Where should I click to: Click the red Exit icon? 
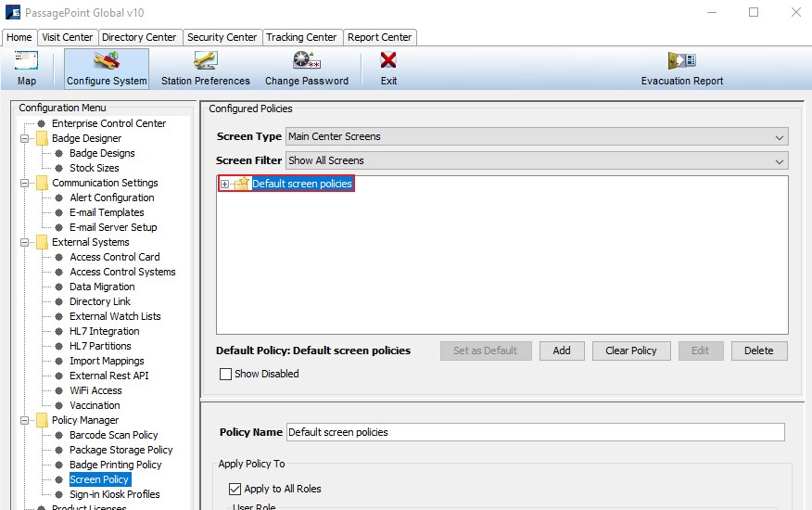388,60
